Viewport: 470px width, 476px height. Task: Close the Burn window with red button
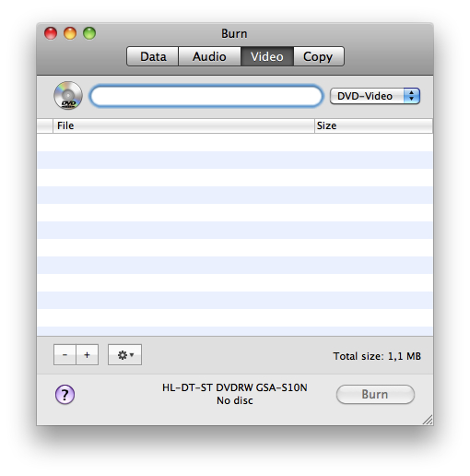(x=51, y=33)
